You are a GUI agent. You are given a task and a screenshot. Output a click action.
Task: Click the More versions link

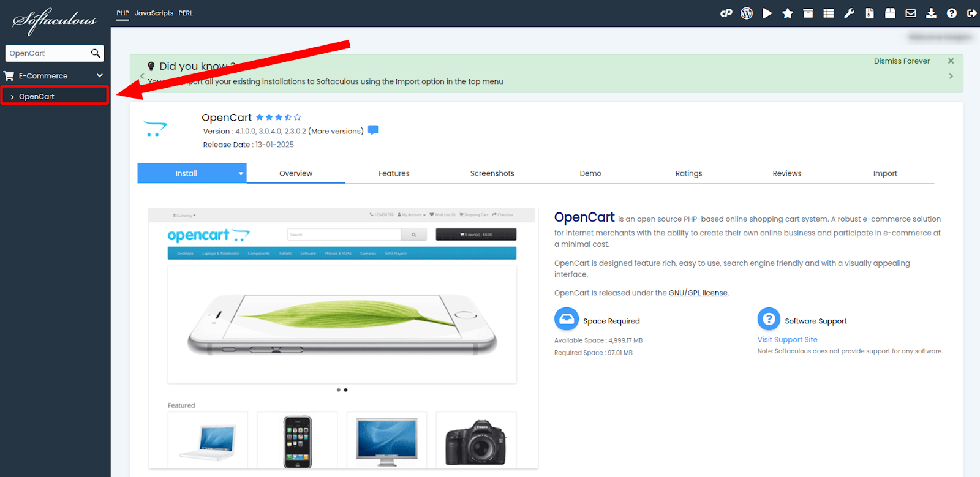[x=336, y=131]
